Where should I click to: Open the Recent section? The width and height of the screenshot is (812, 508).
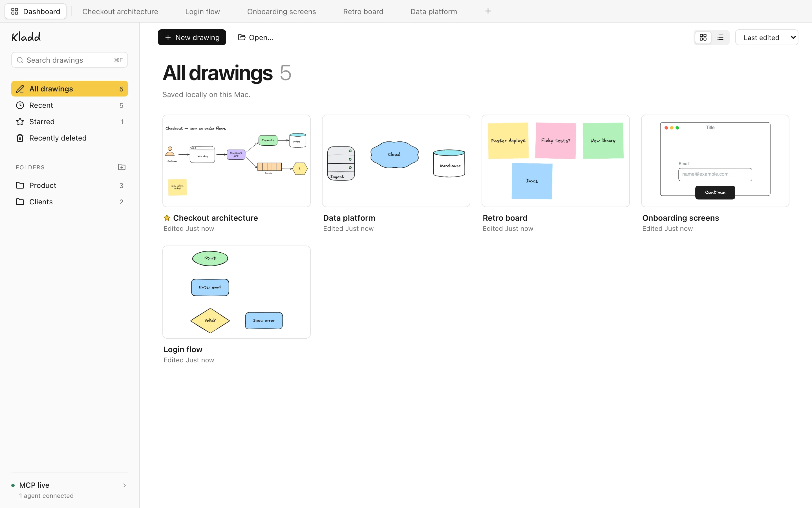coord(69,105)
